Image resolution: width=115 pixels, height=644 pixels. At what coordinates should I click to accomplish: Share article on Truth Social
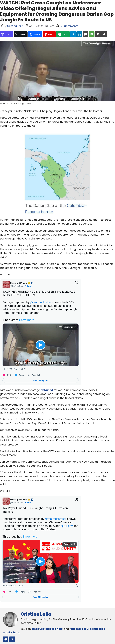pos(7,34)
